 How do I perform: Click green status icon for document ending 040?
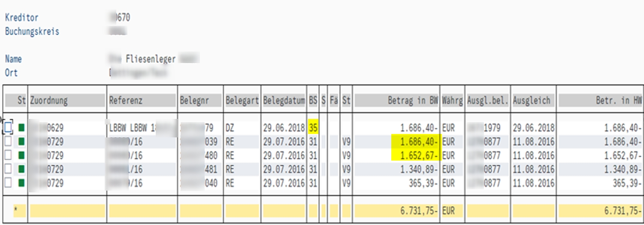pos(21,183)
